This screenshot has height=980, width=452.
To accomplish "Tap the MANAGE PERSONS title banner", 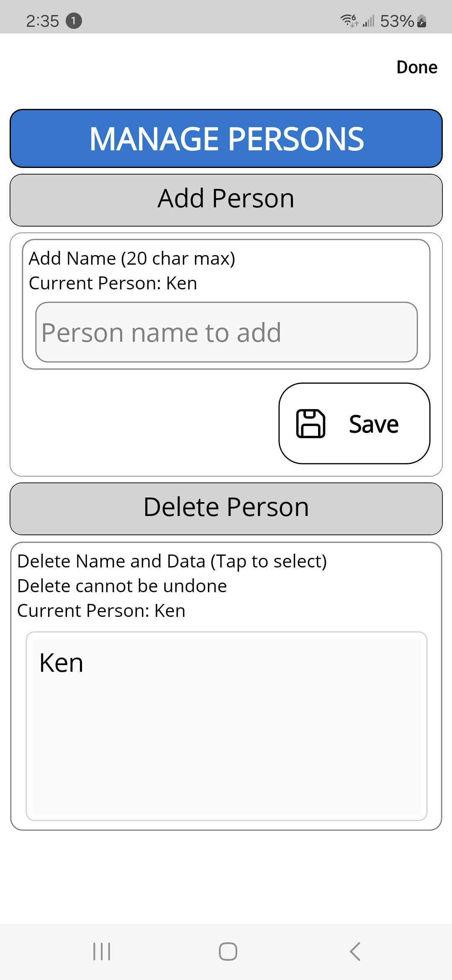I will tap(226, 139).
